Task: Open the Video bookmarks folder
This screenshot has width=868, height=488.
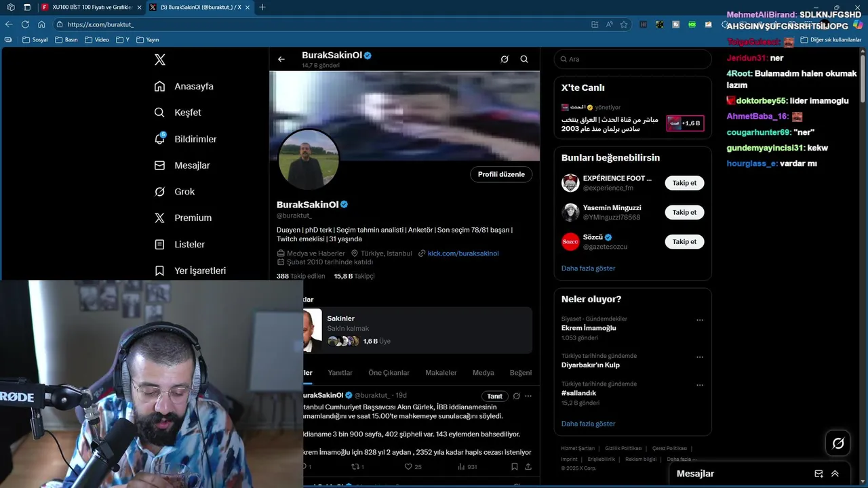Action: pyautogui.click(x=96, y=40)
